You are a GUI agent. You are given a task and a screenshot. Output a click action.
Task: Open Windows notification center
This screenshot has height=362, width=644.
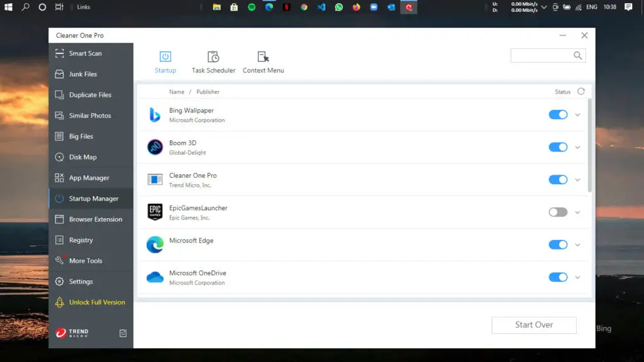coord(628,7)
